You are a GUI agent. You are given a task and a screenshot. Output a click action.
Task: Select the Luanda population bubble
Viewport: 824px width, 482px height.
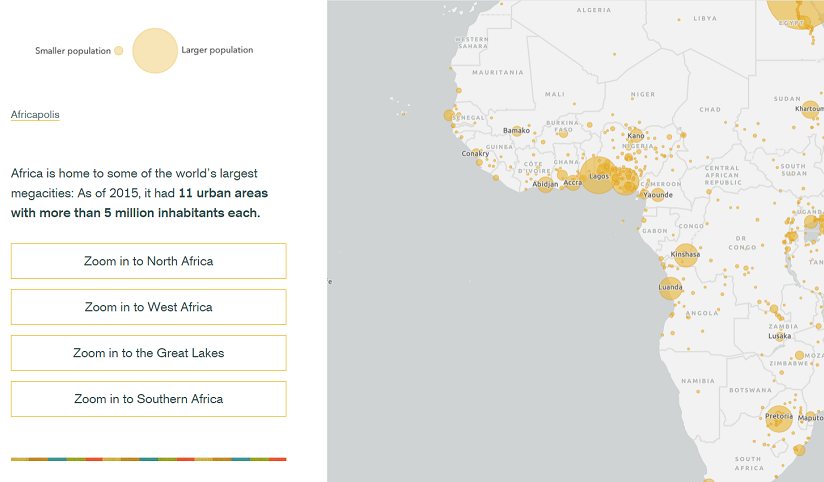click(x=671, y=288)
